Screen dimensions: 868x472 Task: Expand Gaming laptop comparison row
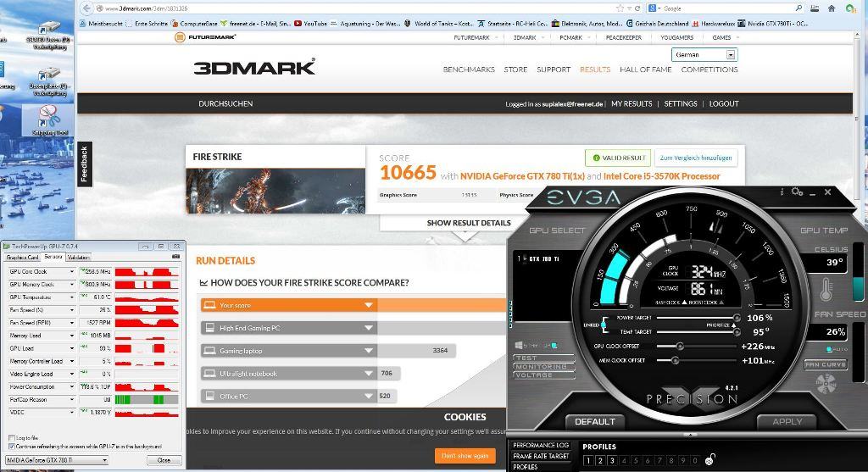[369, 351]
